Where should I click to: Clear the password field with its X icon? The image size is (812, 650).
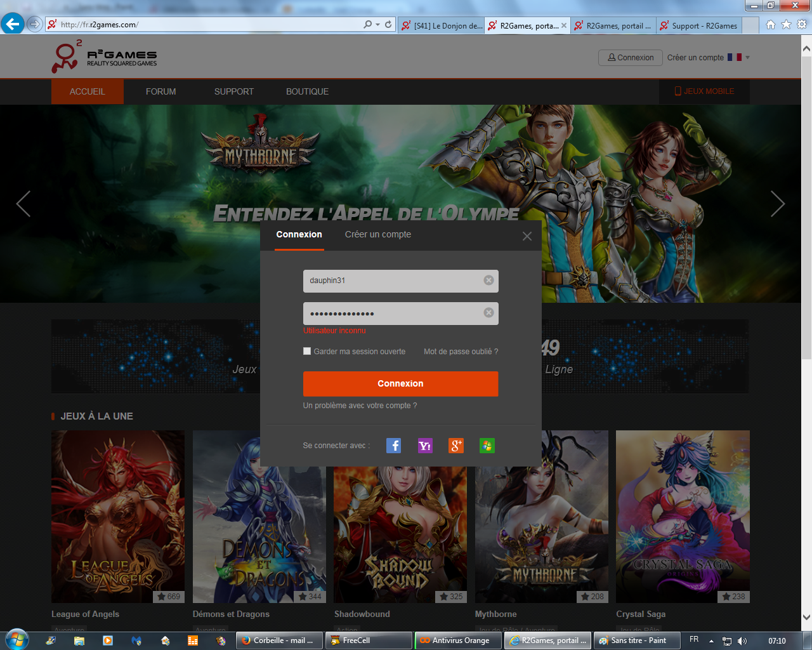[x=488, y=313]
